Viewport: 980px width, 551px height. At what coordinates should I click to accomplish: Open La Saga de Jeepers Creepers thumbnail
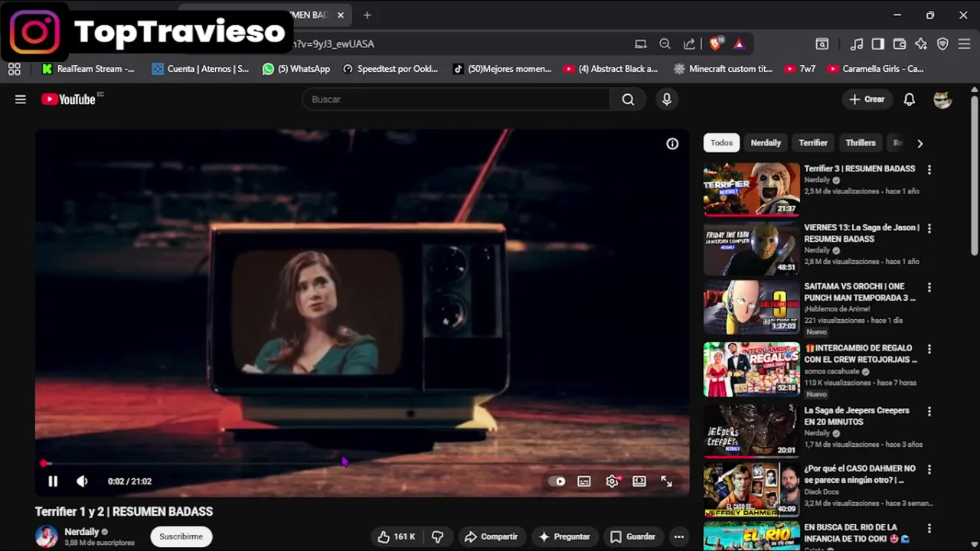point(752,431)
